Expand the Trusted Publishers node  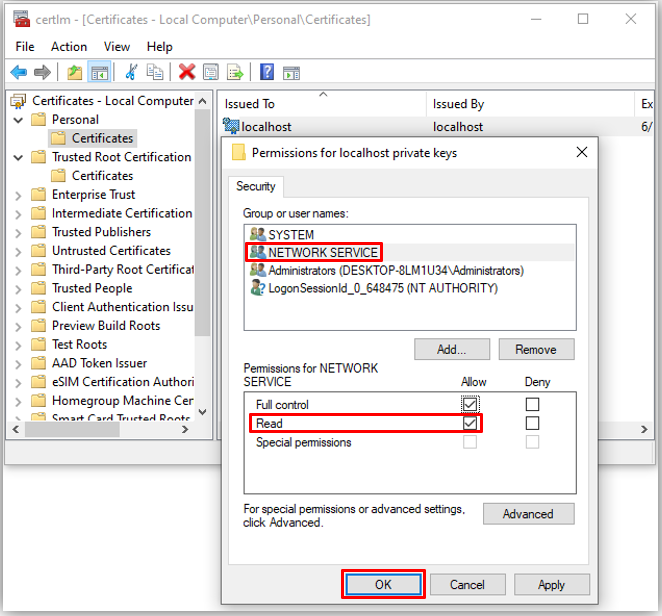tap(18, 233)
